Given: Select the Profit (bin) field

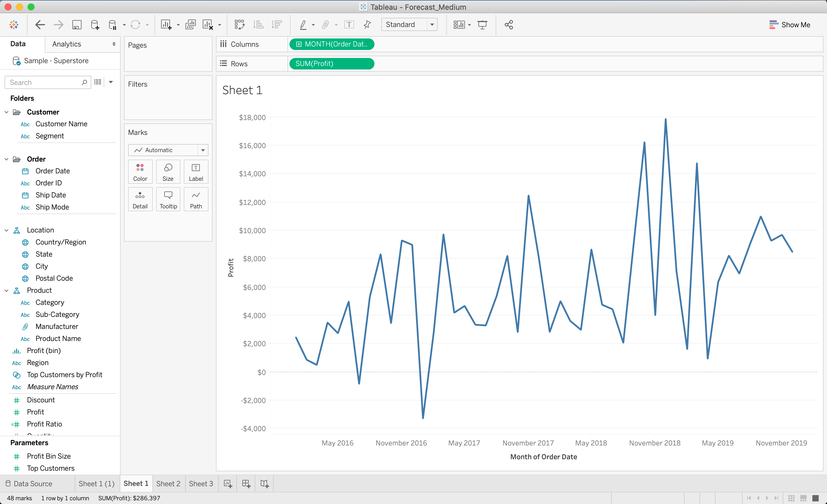Looking at the screenshot, I should pos(44,351).
